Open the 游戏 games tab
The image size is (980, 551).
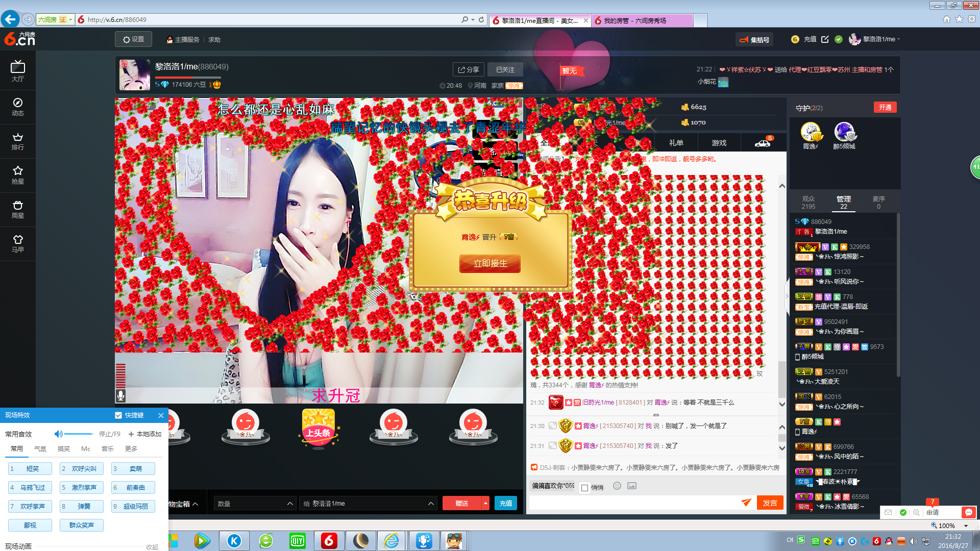719,143
